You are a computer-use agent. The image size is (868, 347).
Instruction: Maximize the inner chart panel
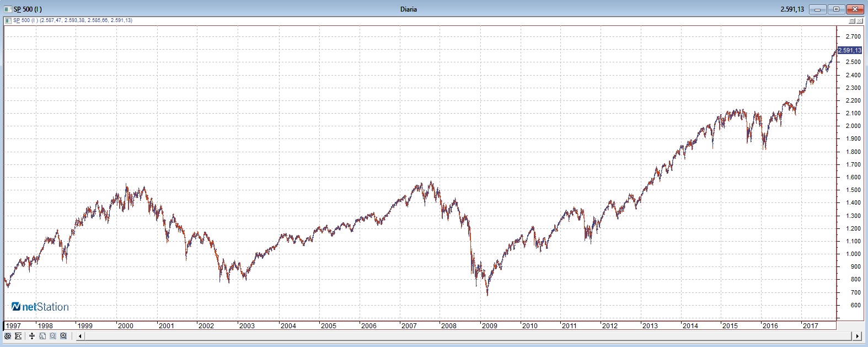coord(852,21)
